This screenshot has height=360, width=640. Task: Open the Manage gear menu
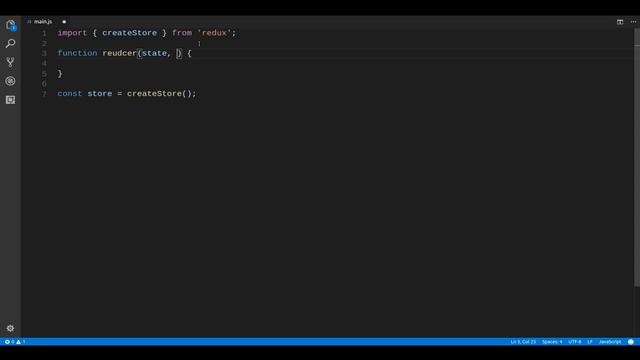[10, 328]
